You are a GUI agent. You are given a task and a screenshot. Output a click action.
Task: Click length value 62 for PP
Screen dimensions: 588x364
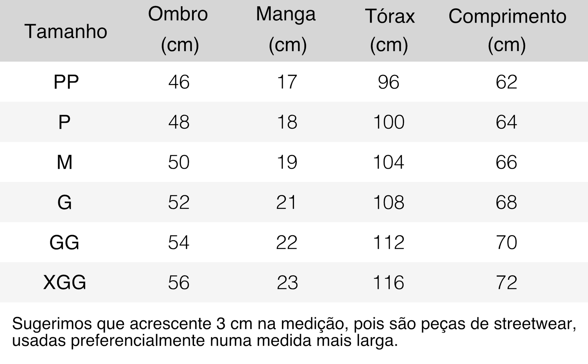coord(506,82)
